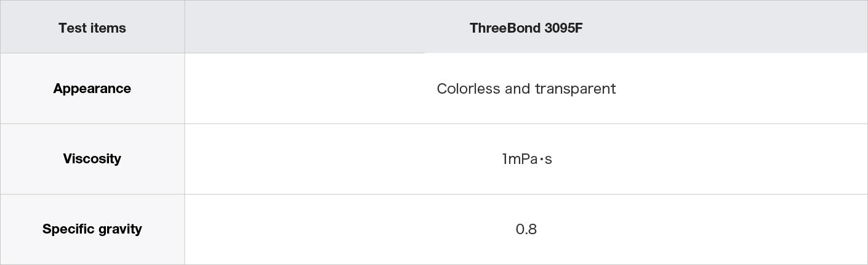The height and width of the screenshot is (265, 868).
Task: Click the trailing "s" in the viscosity unit
Action: pos(549,160)
